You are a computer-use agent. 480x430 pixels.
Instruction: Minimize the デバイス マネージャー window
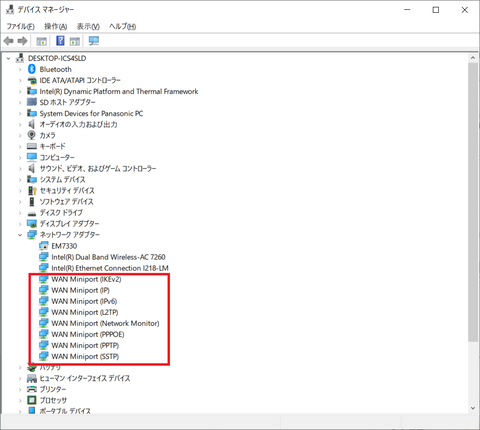pyautogui.click(x=407, y=10)
